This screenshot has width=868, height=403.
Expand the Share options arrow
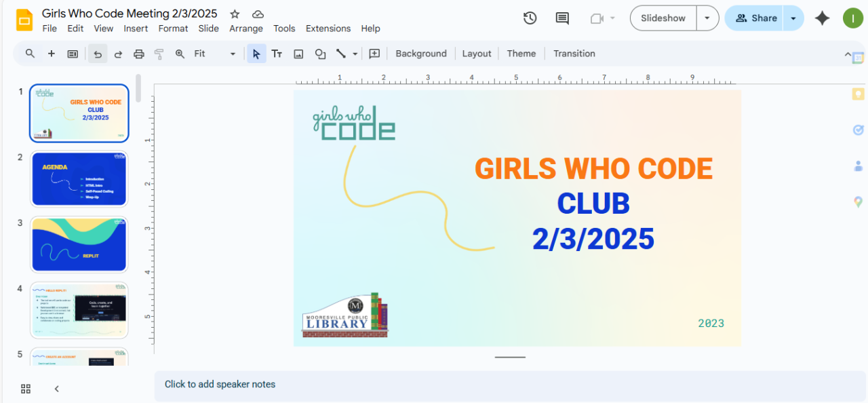point(793,18)
